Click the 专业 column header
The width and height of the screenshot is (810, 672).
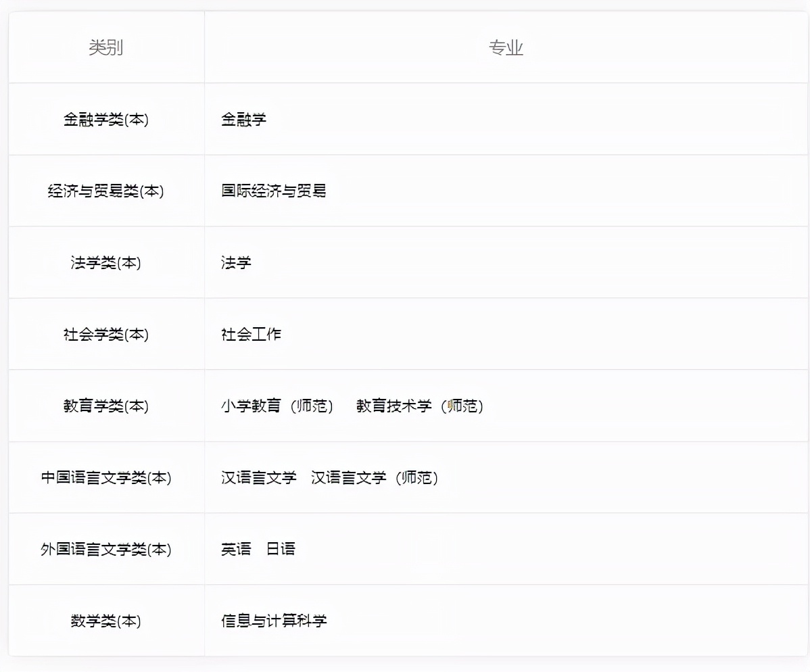click(506, 47)
